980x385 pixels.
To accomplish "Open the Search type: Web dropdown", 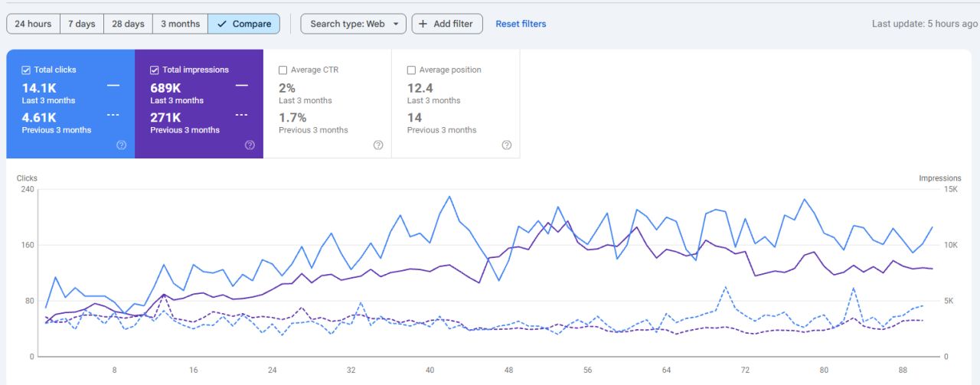I will click(353, 24).
